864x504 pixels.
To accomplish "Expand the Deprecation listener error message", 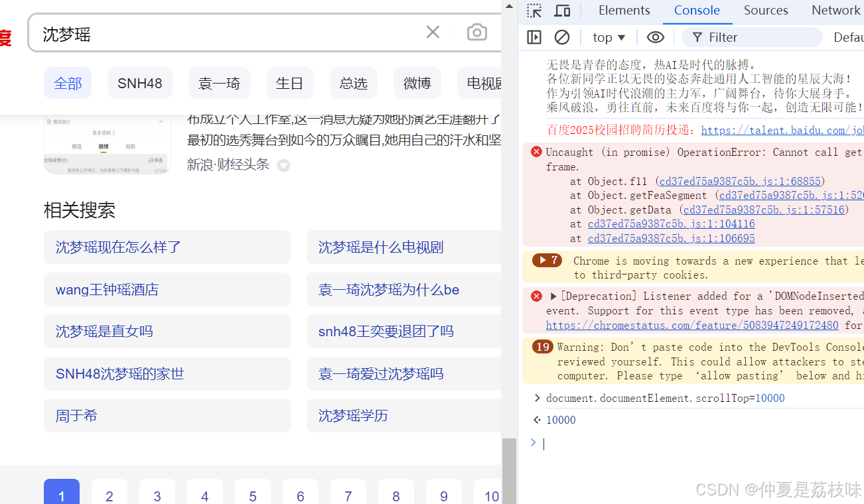I will pyautogui.click(x=553, y=296).
